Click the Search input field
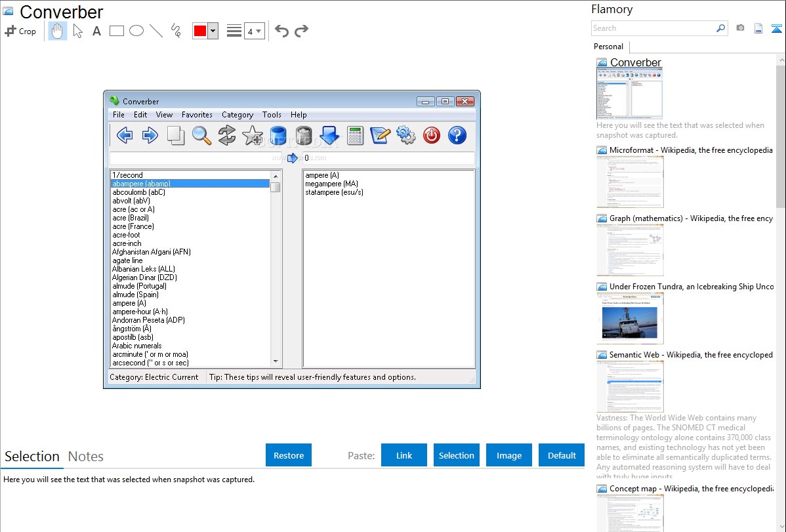The width and height of the screenshot is (786, 532). [653, 28]
